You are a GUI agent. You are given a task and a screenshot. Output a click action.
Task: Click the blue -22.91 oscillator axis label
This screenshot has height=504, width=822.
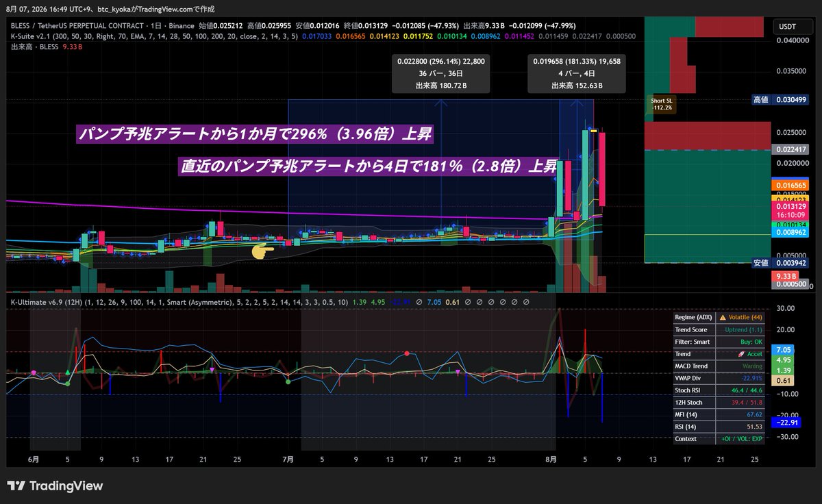(x=788, y=423)
